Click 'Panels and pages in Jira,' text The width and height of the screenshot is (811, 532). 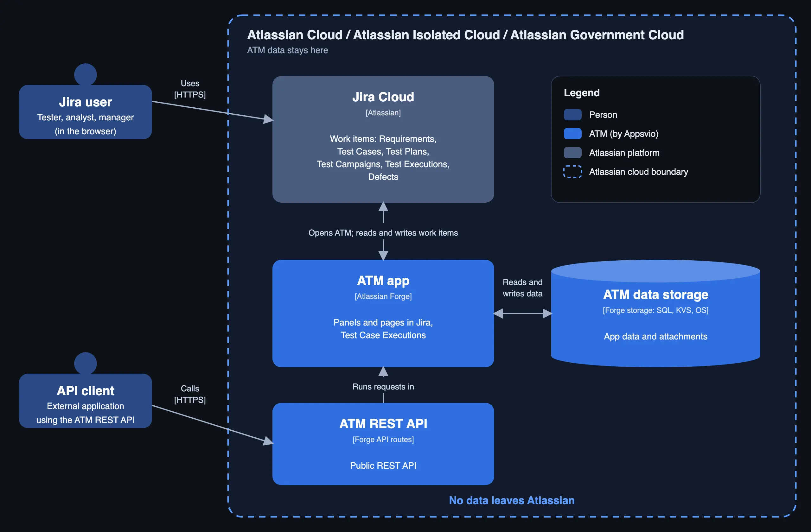click(383, 323)
